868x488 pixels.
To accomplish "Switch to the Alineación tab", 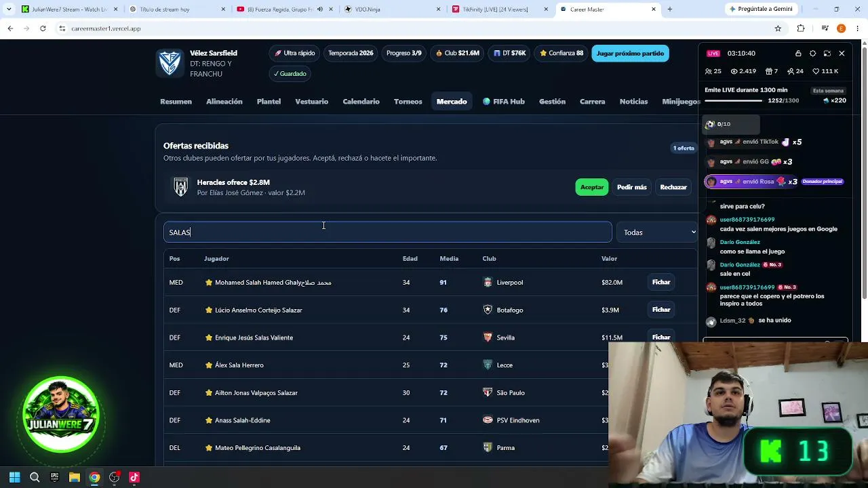I will pos(224,102).
